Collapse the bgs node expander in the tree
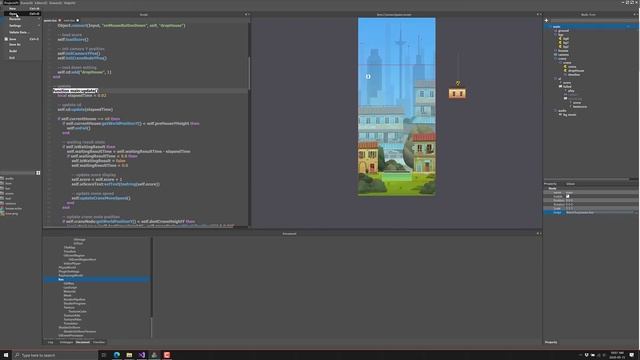This screenshot has width=640, height=360. [556, 35]
